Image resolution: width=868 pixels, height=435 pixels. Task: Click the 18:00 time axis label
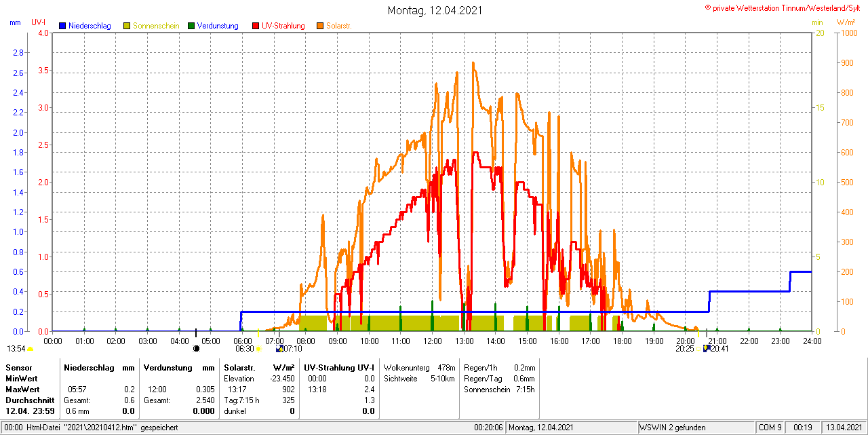pyautogui.click(x=622, y=341)
